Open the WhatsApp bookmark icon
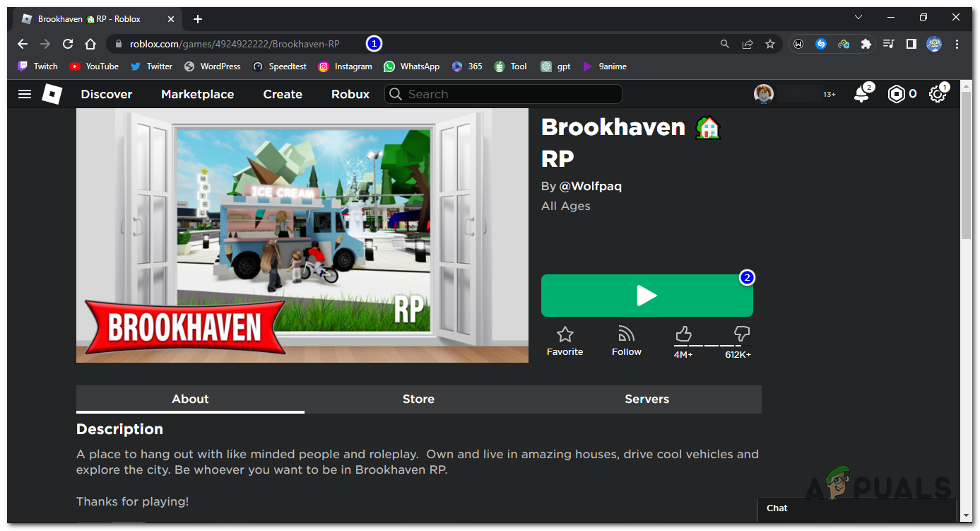 [x=389, y=66]
